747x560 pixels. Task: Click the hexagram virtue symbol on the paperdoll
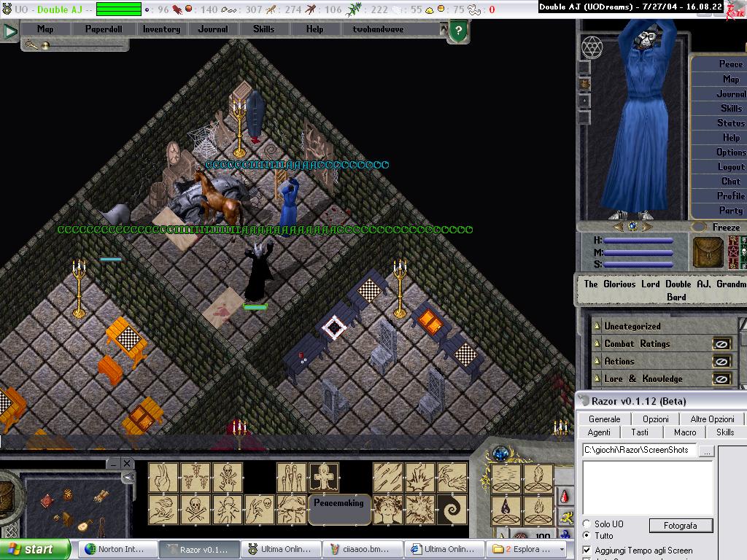[592, 47]
